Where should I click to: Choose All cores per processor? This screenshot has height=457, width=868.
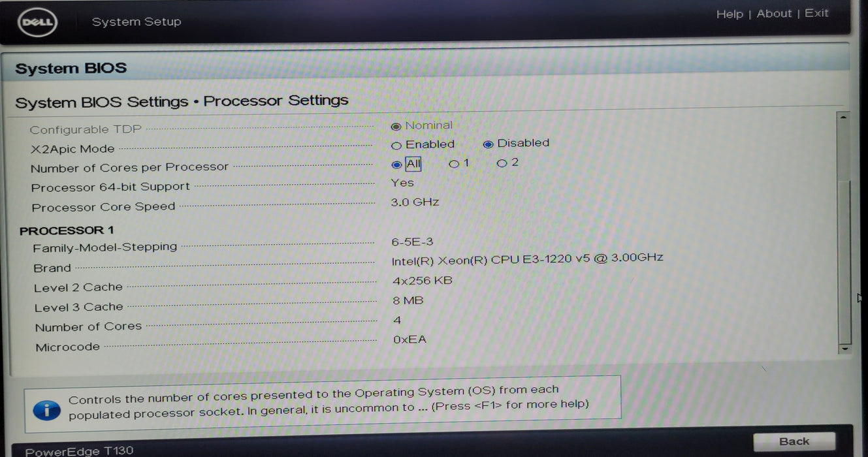pos(396,165)
